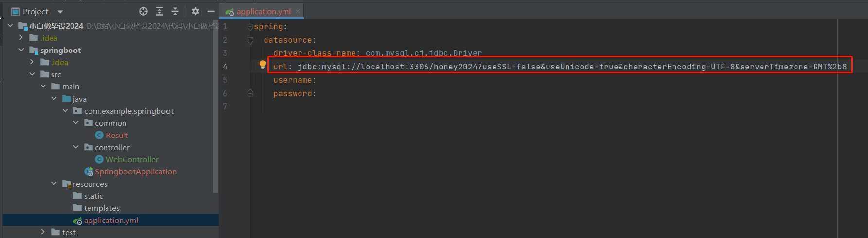
Task: Click the common package icon
Action: click(x=88, y=123)
